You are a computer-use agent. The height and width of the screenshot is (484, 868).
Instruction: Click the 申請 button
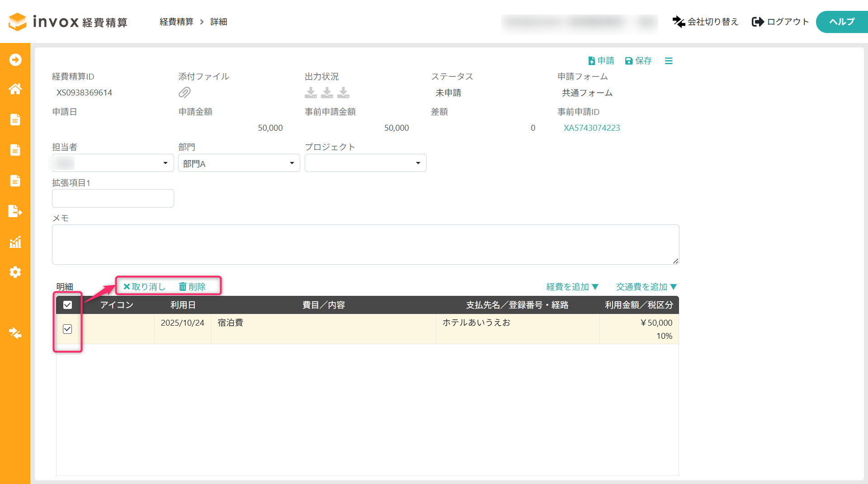pyautogui.click(x=601, y=61)
